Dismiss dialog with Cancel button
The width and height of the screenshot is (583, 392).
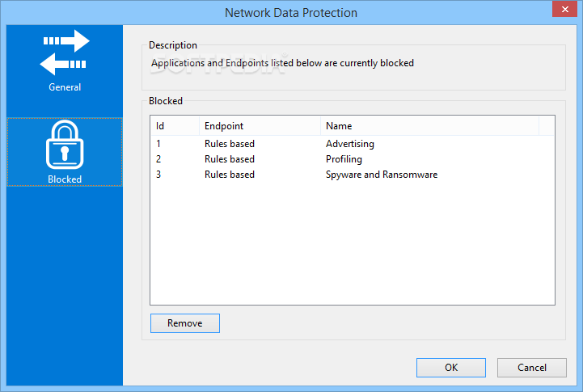[532, 368]
